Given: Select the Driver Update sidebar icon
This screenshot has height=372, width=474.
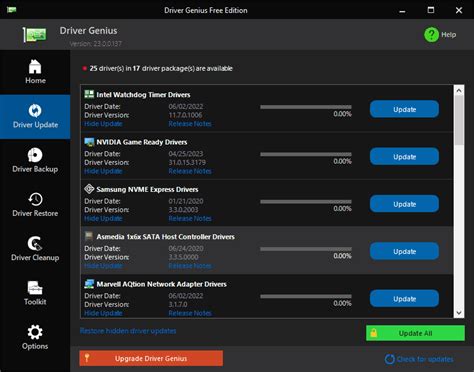Looking at the screenshot, I should pos(35,111).
